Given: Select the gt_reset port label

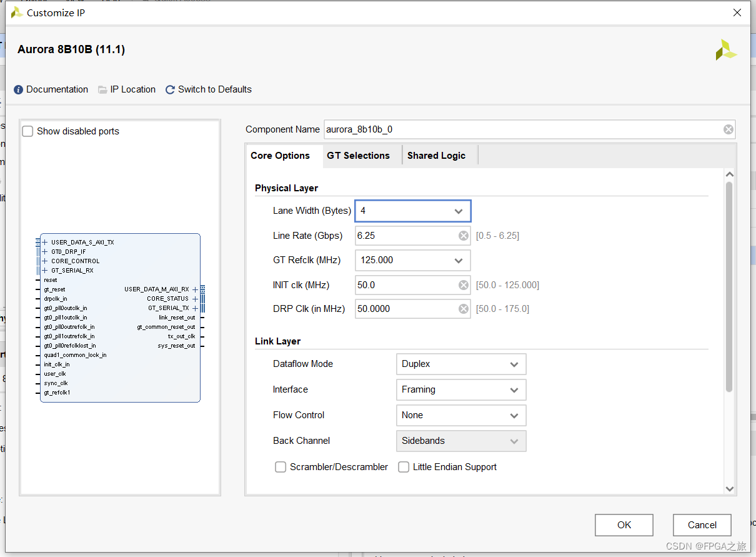Looking at the screenshot, I should click(x=54, y=289).
